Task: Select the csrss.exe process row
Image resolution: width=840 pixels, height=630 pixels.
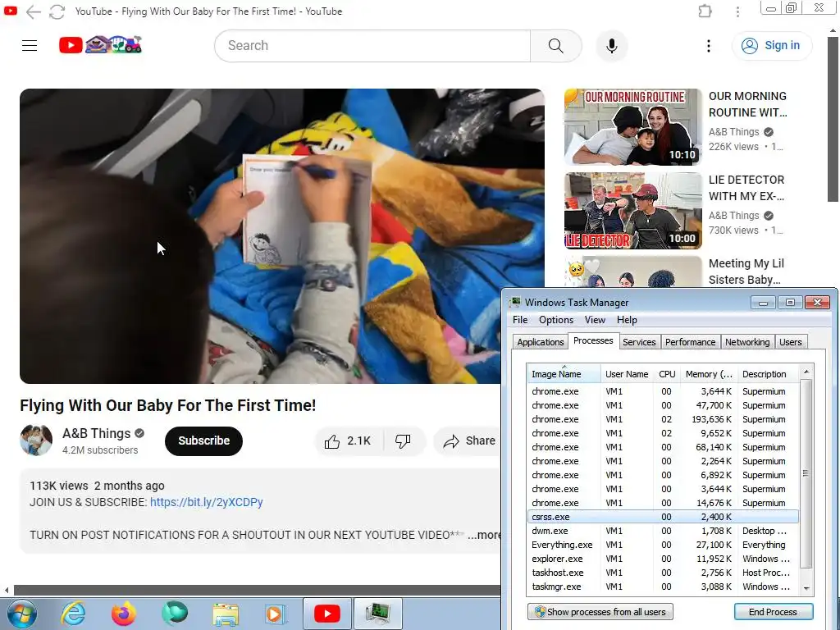Action: tap(663, 517)
